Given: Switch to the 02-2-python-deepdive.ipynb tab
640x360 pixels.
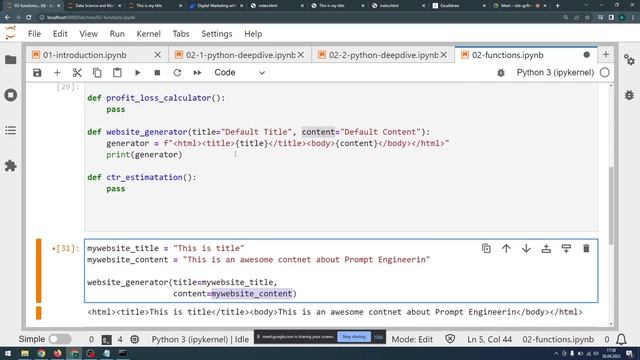Looking at the screenshot, I should pos(384,55).
